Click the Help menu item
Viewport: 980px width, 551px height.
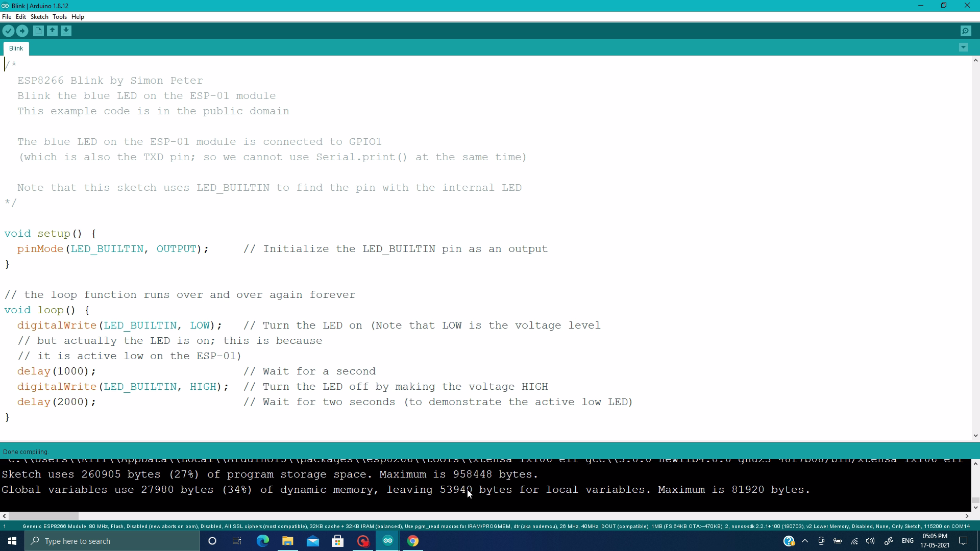(x=78, y=17)
